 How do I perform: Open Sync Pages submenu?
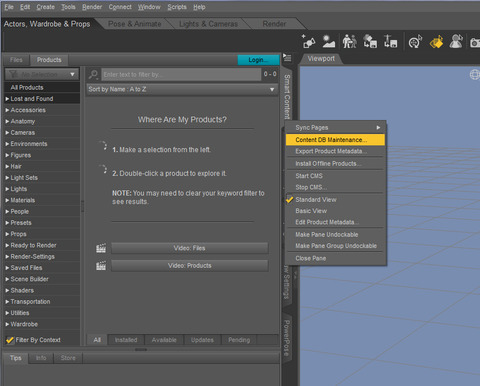pos(336,128)
